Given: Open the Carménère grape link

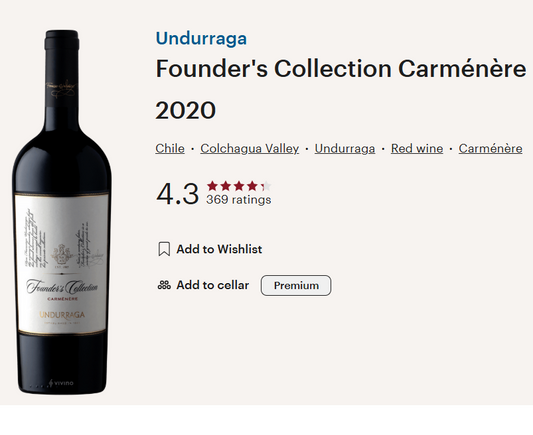Looking at the screenshot, I should click(x=491, y=149).
